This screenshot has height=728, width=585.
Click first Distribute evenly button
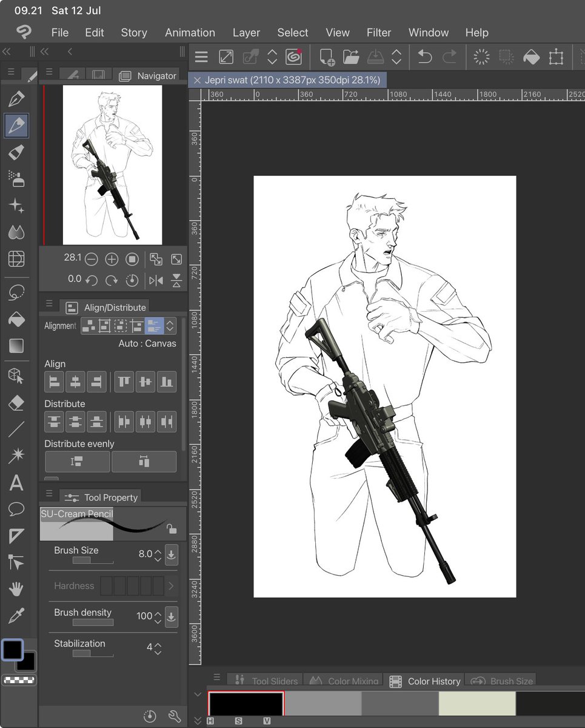(78, 462)
